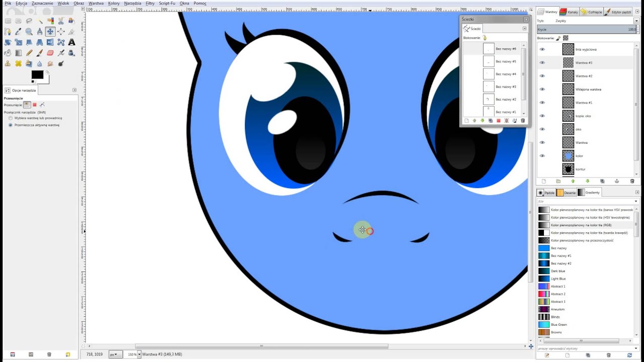Select the Zoom magnifier tool
644x362 pixels.
tap(29, 32)
